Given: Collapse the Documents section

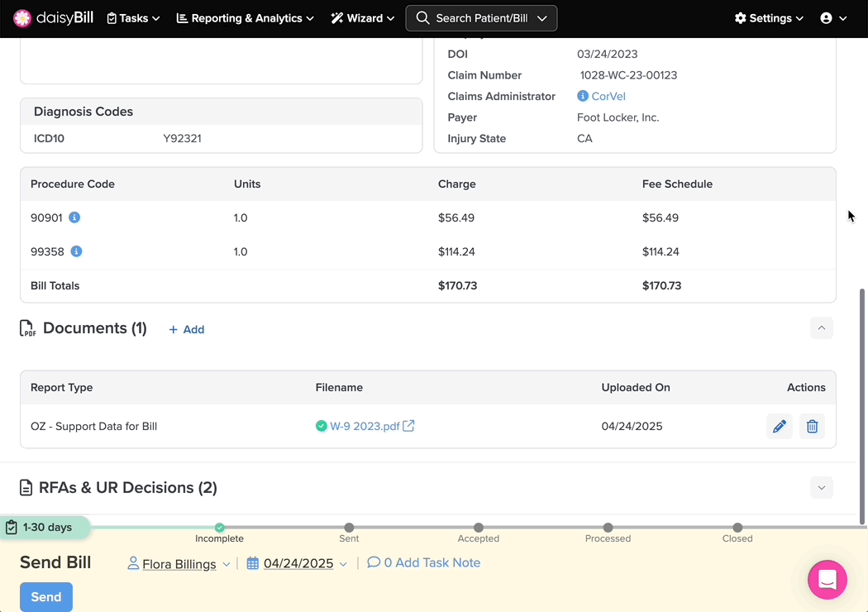Looking at the screenshot, I should click(x=822, y=328).
